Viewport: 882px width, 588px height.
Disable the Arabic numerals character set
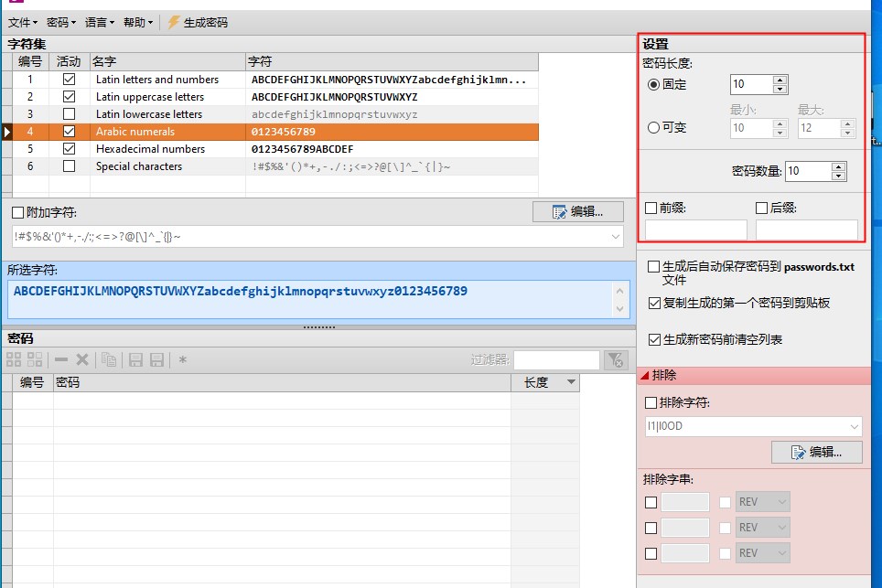[x=68, y=131]
